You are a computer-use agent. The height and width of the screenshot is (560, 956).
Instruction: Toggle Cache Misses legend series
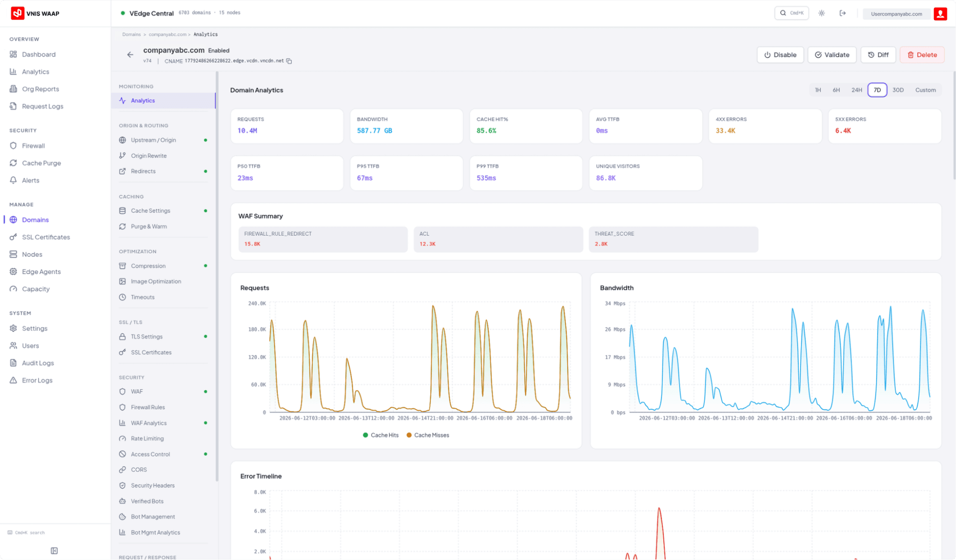(x=428, y=435)
